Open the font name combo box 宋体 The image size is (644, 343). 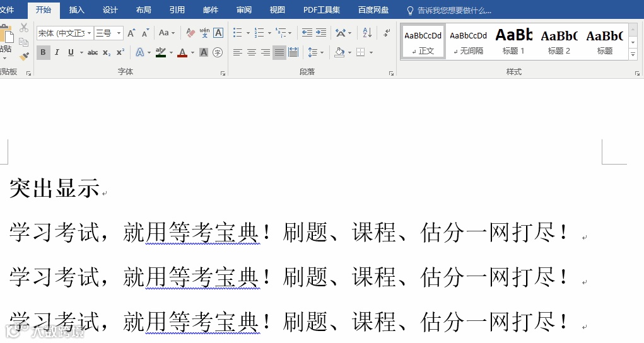point(65,33)
